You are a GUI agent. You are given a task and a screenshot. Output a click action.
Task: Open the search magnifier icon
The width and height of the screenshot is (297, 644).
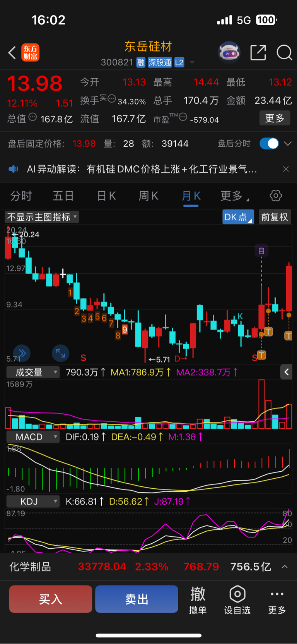click(284, 52)
